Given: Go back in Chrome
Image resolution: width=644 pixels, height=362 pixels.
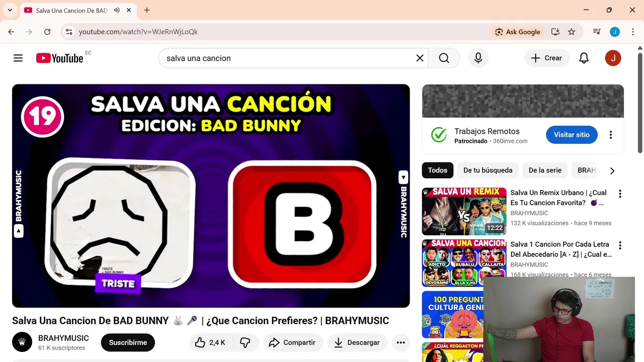Looking at the screenshot, I should click(11, 32).
